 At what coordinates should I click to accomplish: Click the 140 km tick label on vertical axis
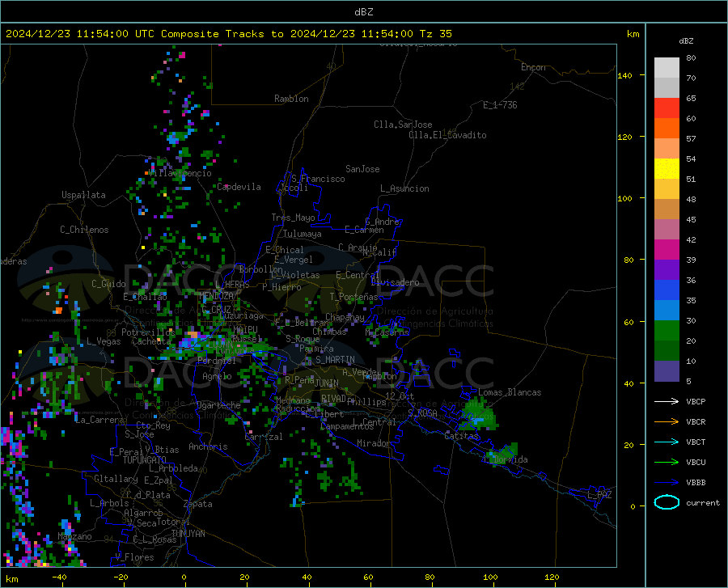624,75
